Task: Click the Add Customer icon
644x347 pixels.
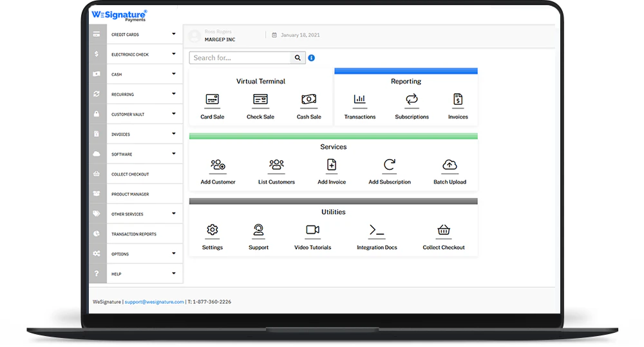Action: 218,165
